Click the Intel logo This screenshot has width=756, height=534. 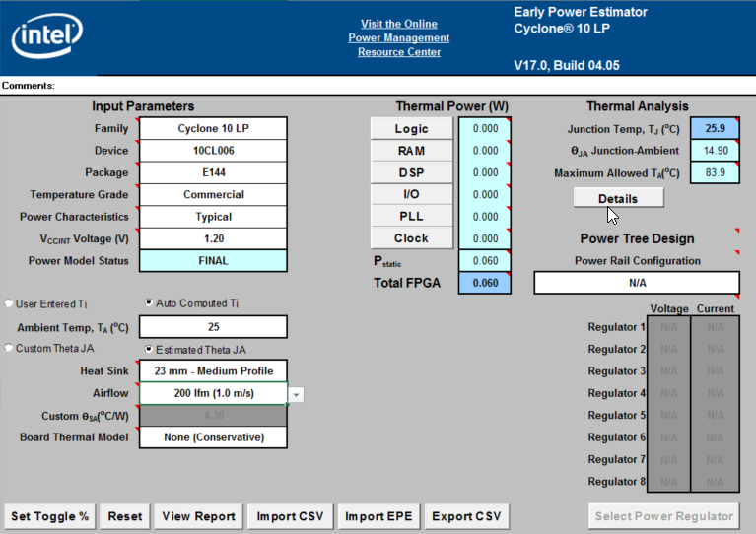click(46, 34)
